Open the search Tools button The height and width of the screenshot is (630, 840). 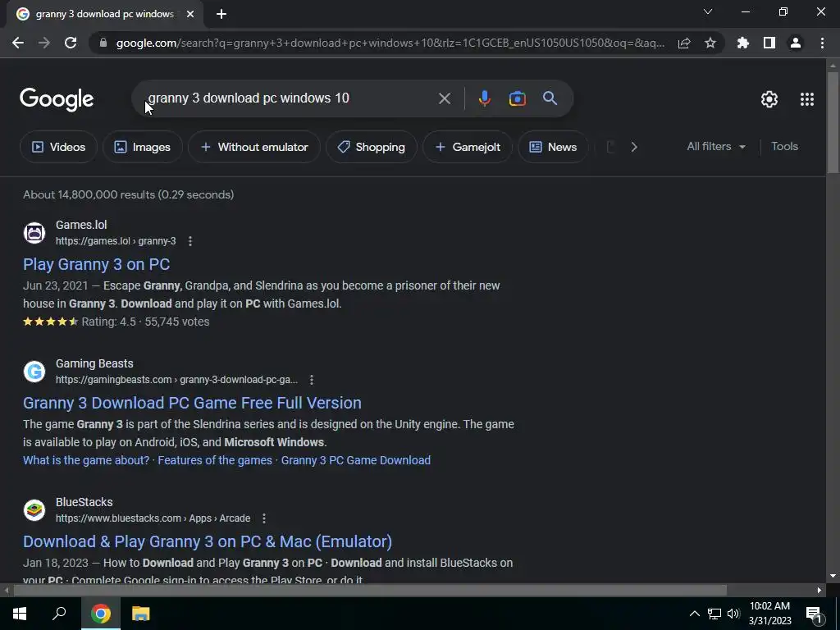click(x=784, y=146)
